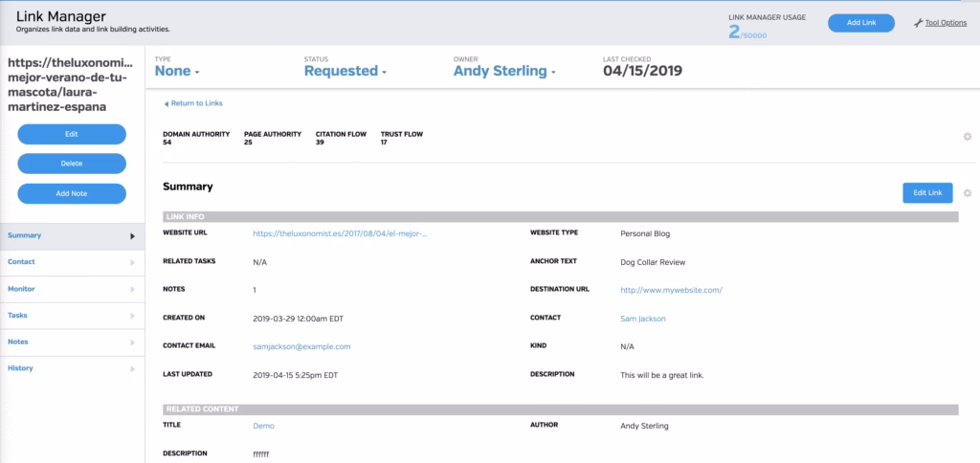Open the Owner dropdown for Andy Sterling
This screenshot has height=463, width=980.
tap(503, 71)
